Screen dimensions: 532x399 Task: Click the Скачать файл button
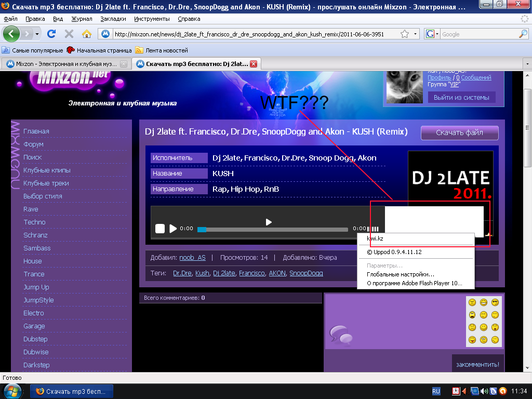click(x=459, y=132)
